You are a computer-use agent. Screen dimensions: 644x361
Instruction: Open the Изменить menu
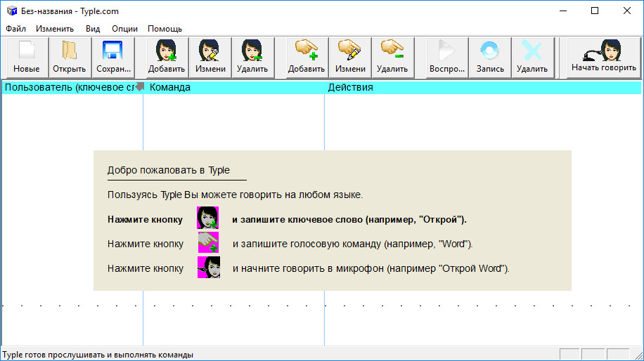click(55, 29)
